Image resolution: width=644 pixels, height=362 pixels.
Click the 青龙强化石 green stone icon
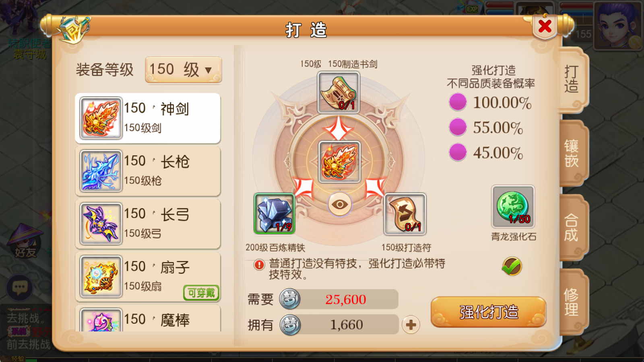pyautogui.click(x=513, y=207)
